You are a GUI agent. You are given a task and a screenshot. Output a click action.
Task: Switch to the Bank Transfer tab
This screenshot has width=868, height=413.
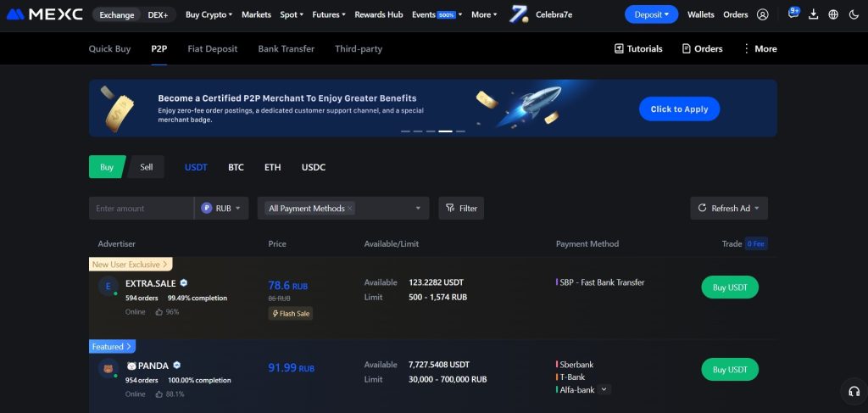pyautogui.click(x=287, y=48)
